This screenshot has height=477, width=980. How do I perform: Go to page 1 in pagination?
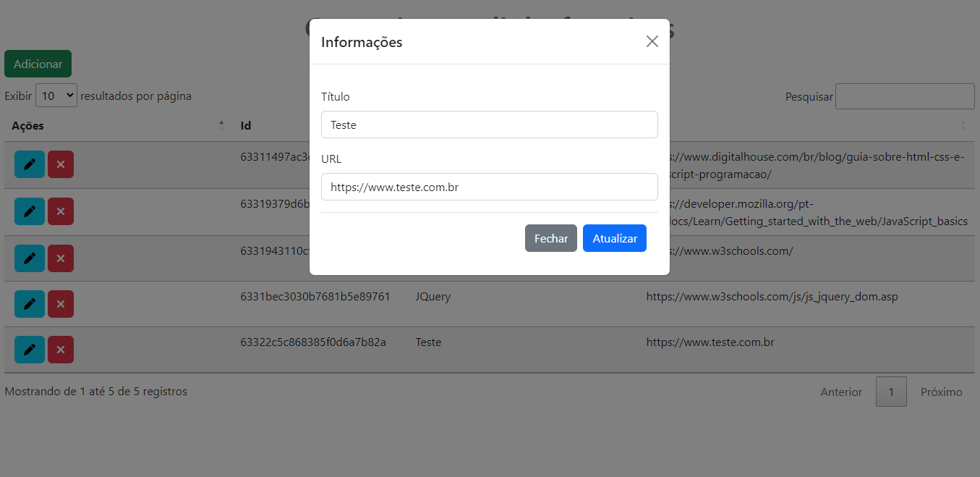891,391
